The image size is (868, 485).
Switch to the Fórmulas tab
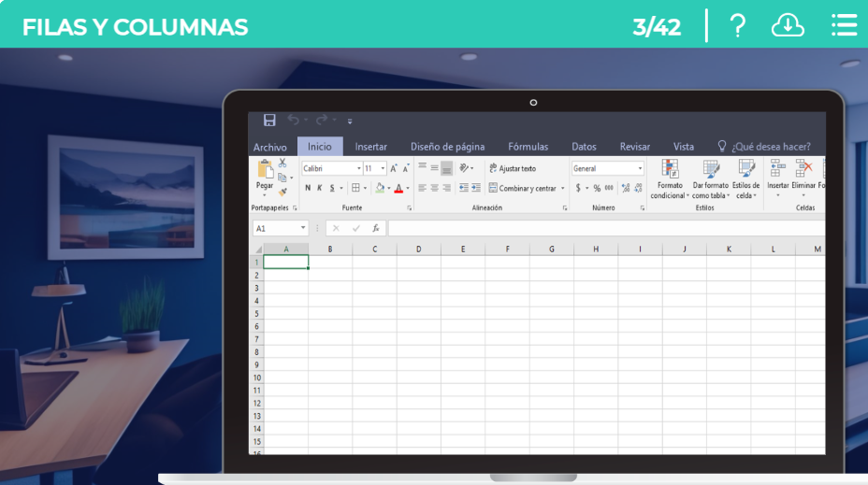click(528, 147)
